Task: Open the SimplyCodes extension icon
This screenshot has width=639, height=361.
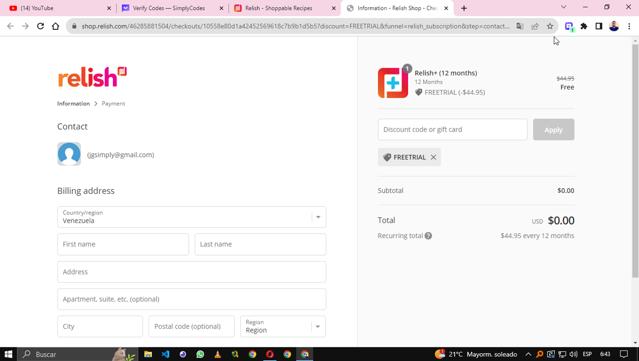Action: coord(569,26)
